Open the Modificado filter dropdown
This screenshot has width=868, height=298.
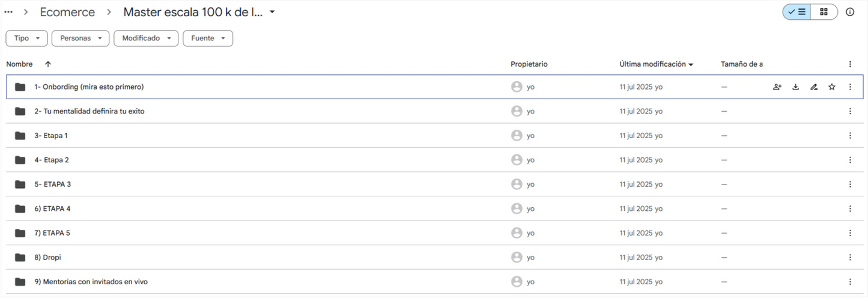(x=146, y=38)
